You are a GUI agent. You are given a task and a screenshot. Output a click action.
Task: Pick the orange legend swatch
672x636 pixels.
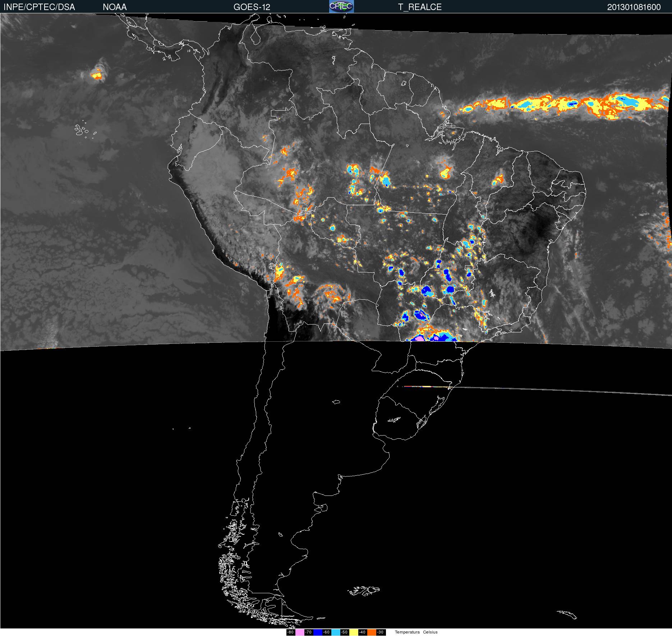[372, 632]
